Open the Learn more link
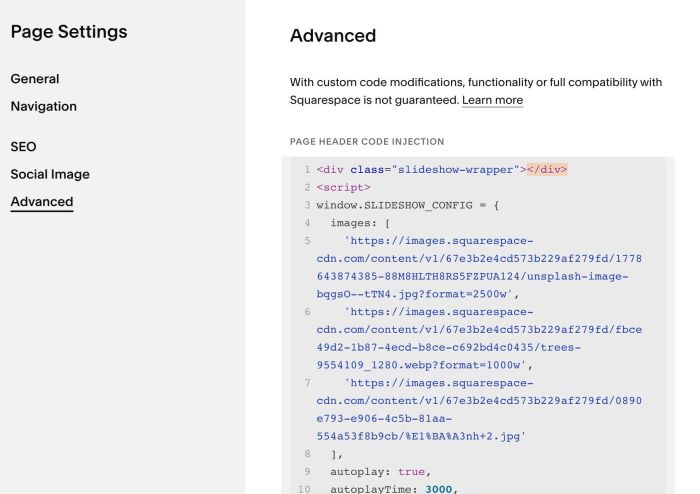700x494 pixels. 492,100
